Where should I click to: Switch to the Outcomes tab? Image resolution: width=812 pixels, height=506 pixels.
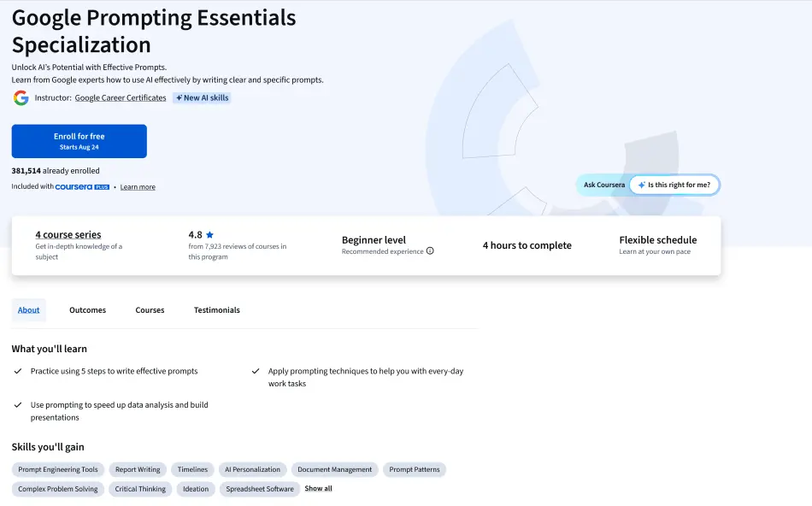[87, 310]
